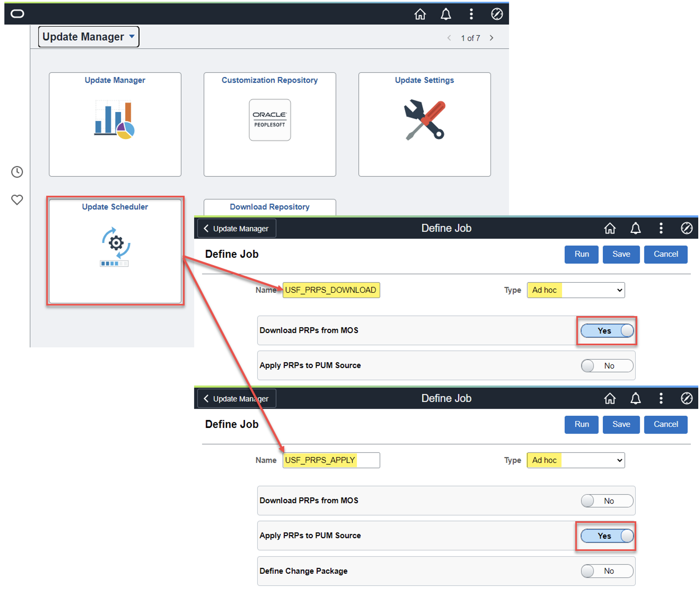Toggle Download PRPs from MOS for USF_PRPS_DOWNLOAD job
The width and height of the screenshot is (700, 589).
(x=607, y=331)
